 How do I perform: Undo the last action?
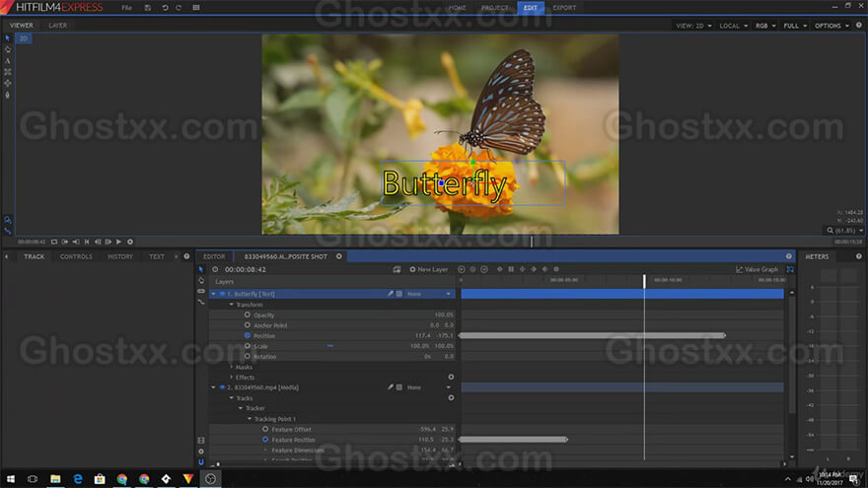pyautogui.click(x=165, y=8)
